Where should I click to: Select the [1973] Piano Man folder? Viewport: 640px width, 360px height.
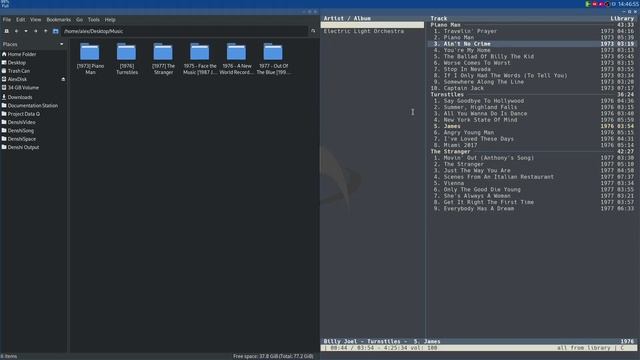(90, 58)
